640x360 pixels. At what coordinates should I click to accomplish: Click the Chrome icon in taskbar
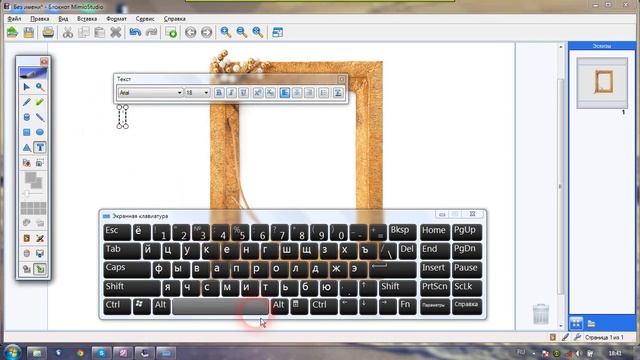tap(80, 353)
